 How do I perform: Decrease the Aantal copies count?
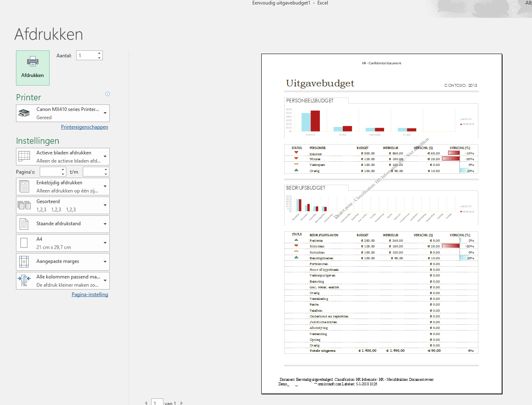[99, 58]
